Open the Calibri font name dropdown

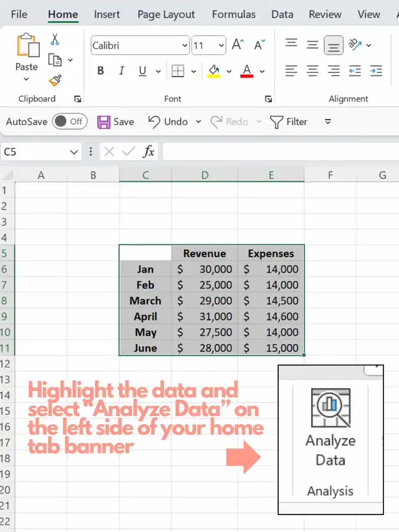coord(185,46)
